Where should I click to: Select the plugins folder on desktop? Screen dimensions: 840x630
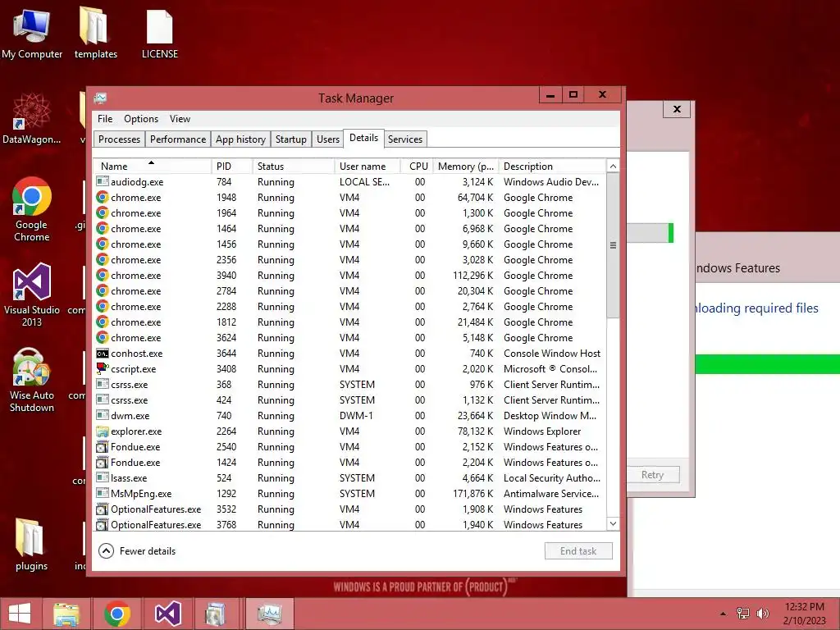[x=31, y=545]
